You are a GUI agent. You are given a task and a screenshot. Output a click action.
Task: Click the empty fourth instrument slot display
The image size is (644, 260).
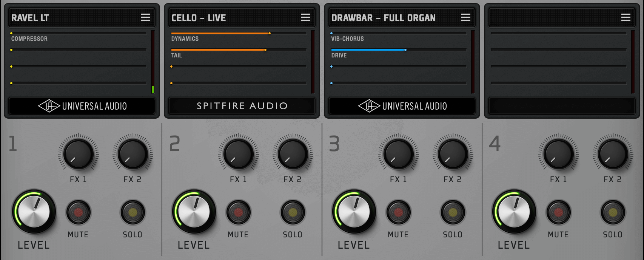559,60
